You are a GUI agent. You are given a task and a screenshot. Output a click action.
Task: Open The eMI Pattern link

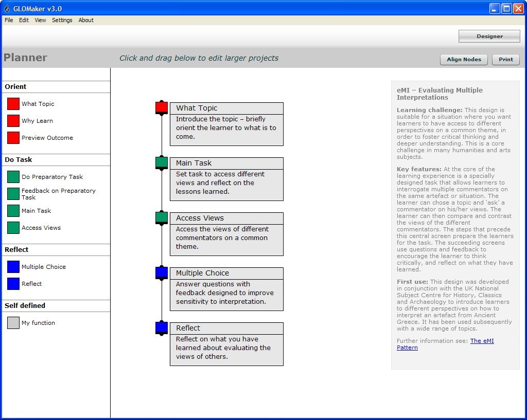pyautogui.click(x=482, y=341)
